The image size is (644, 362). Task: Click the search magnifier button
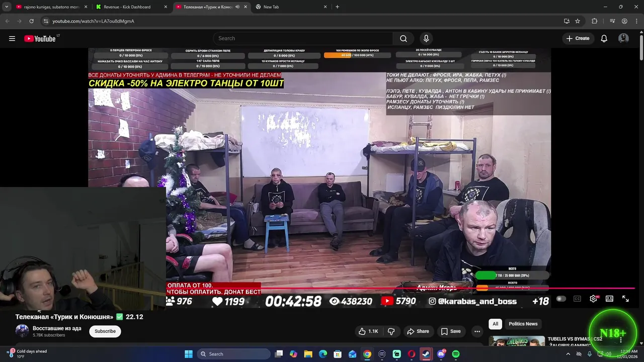[404, 39]
